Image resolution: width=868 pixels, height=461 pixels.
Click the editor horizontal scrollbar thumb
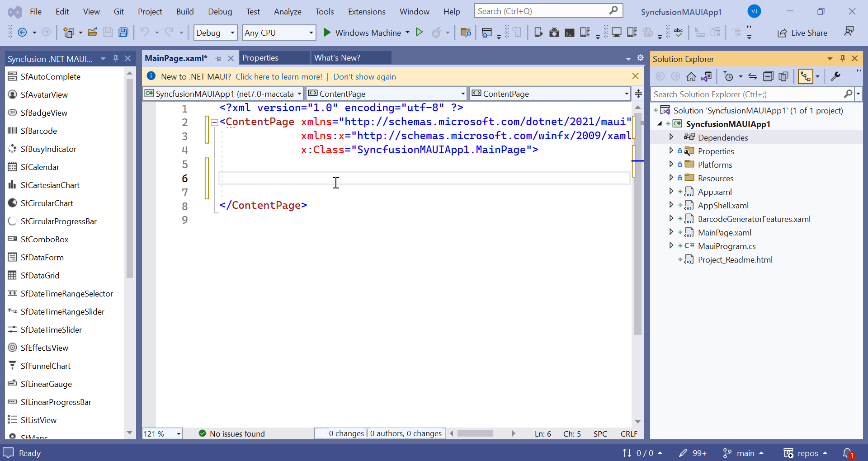[475, 433]
